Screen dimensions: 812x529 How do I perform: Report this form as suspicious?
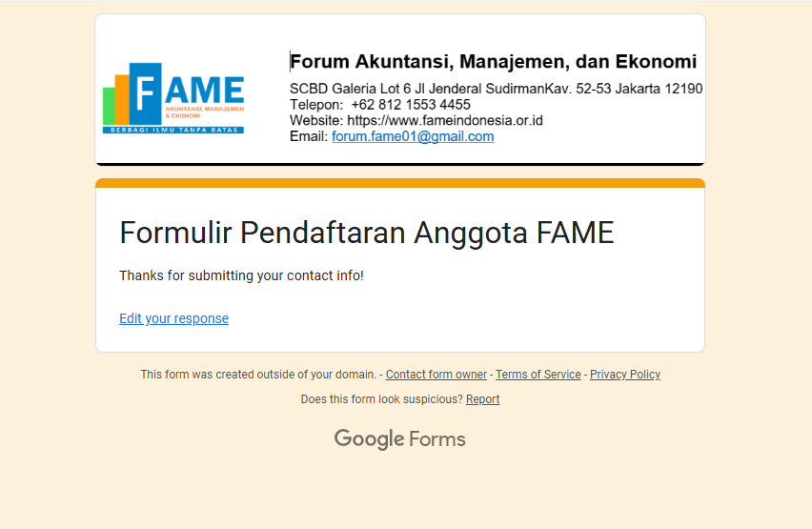(482, 399)
